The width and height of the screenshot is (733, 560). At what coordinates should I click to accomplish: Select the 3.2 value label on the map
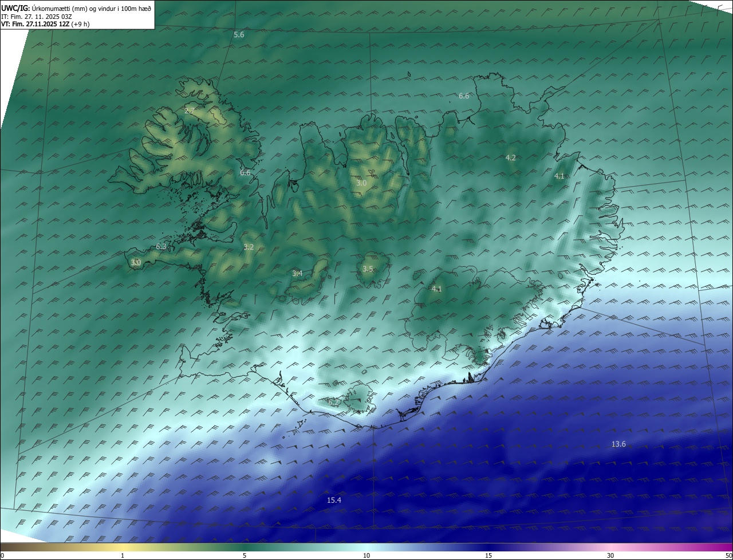pyautogui.click(x=249, y=247)
